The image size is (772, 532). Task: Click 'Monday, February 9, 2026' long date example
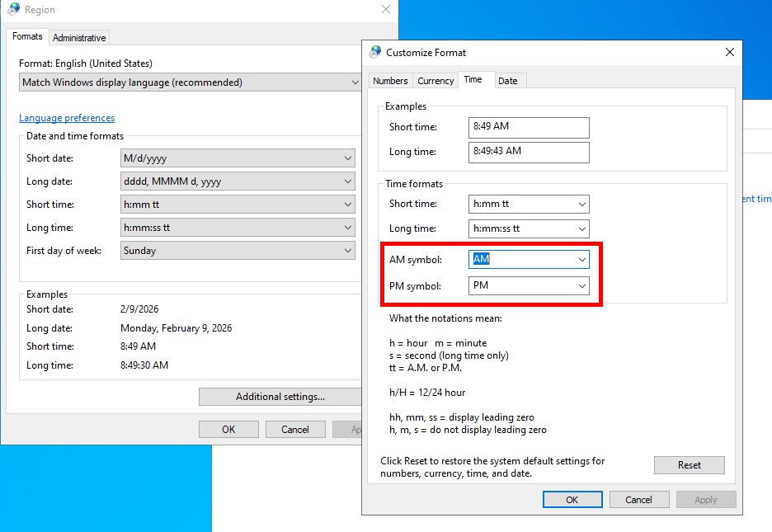pos(177,328)
